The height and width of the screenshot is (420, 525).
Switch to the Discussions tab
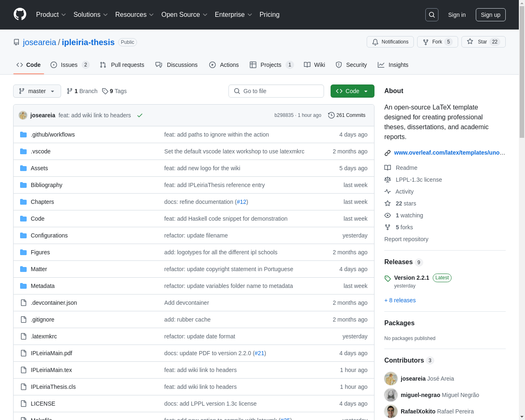coord(176,65)
